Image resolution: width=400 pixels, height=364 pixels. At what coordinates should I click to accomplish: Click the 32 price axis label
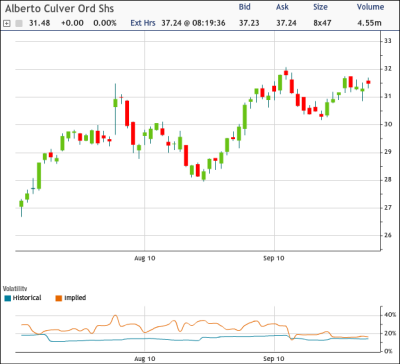point(388,69)
